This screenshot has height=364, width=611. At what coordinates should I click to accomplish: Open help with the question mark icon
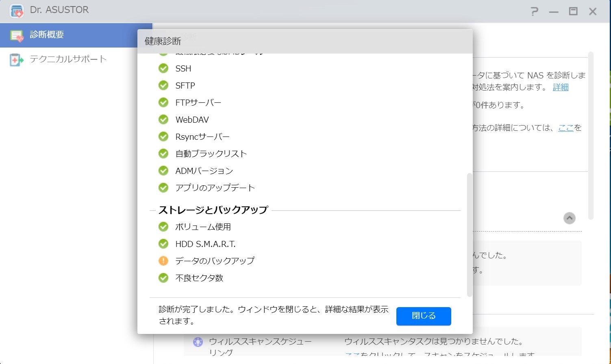(x=534, y=11)
